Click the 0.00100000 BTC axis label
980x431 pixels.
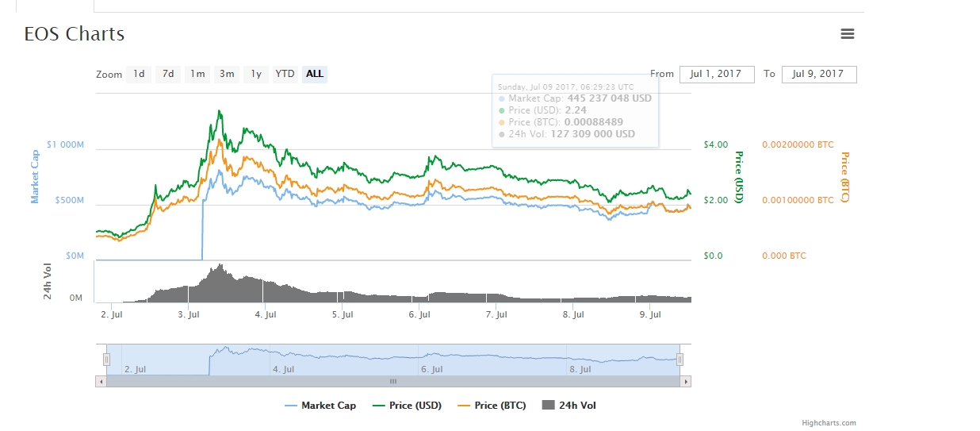(x=798, y=201)
